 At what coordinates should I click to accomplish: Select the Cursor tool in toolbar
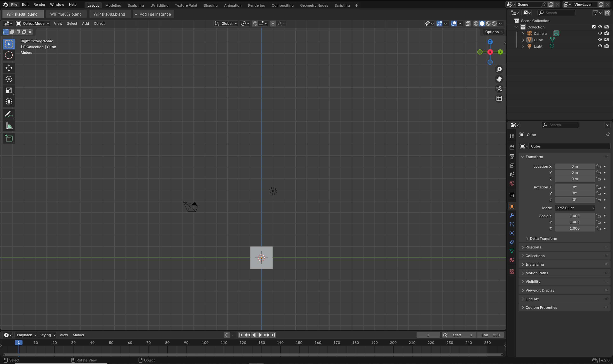(x=9, y=55)
